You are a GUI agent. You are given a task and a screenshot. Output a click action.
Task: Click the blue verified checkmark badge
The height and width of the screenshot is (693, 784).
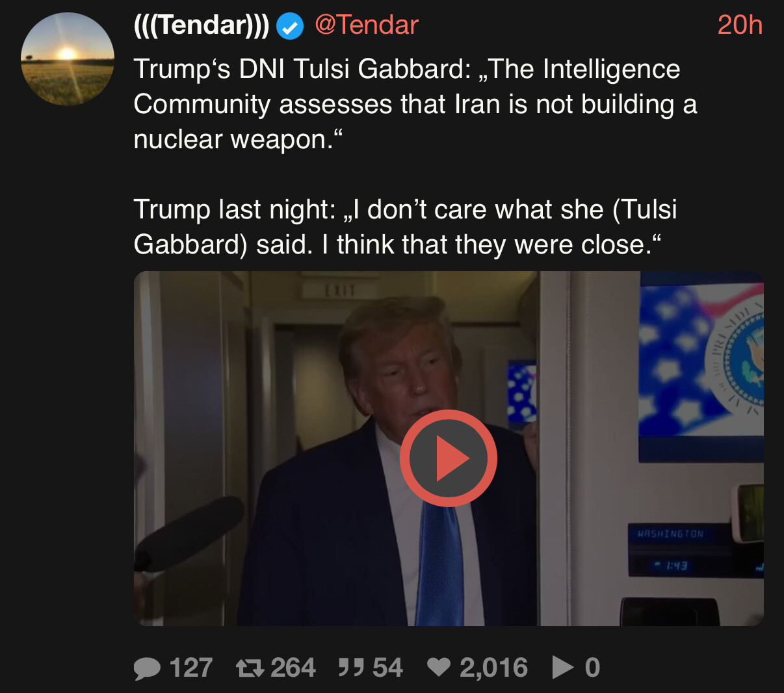290,27
